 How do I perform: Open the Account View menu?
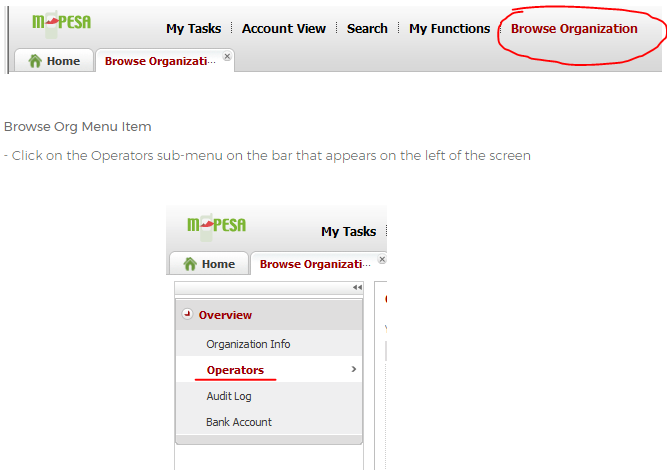[284, 29]
